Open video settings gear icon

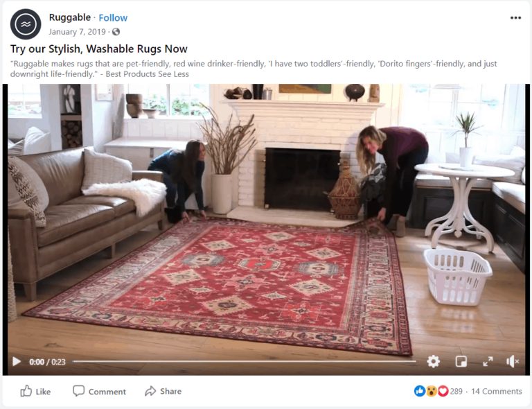pos(433,361)
